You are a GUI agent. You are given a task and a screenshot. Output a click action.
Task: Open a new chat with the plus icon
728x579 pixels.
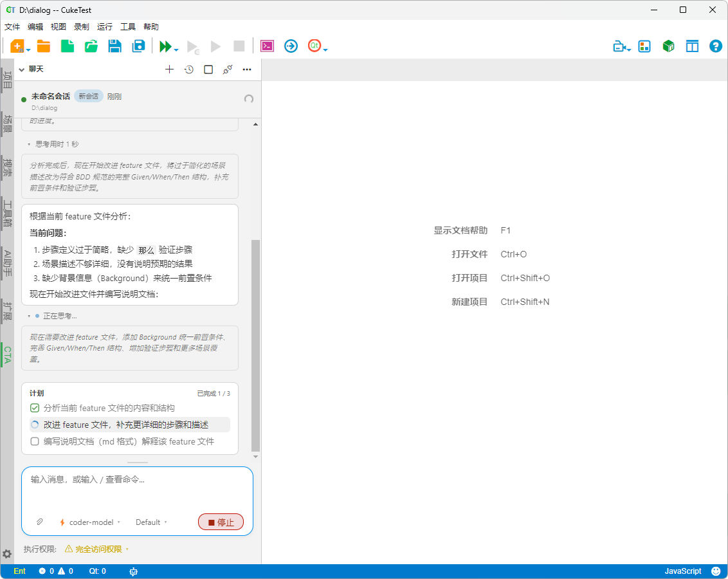[x=169, y=69]
